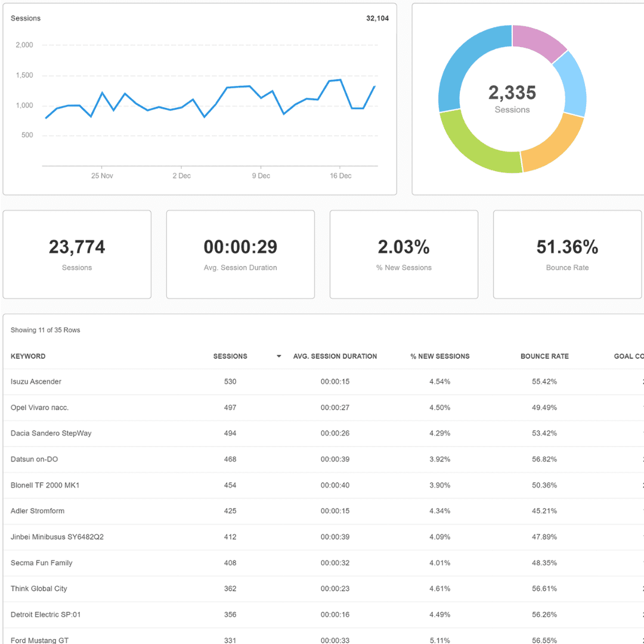This screenshot has height=644, width=644.
Task: Click the Sessions column header text
Action: [230, 357]
